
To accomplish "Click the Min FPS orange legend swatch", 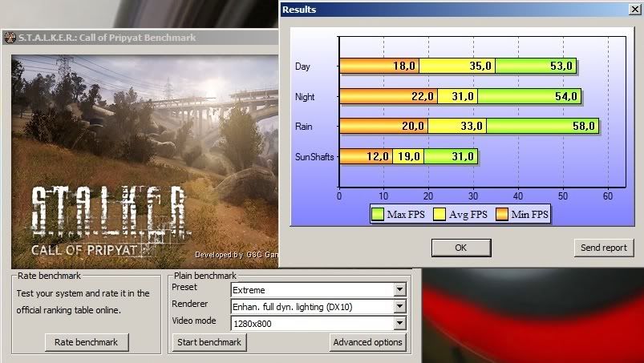I will click(502, 214).
